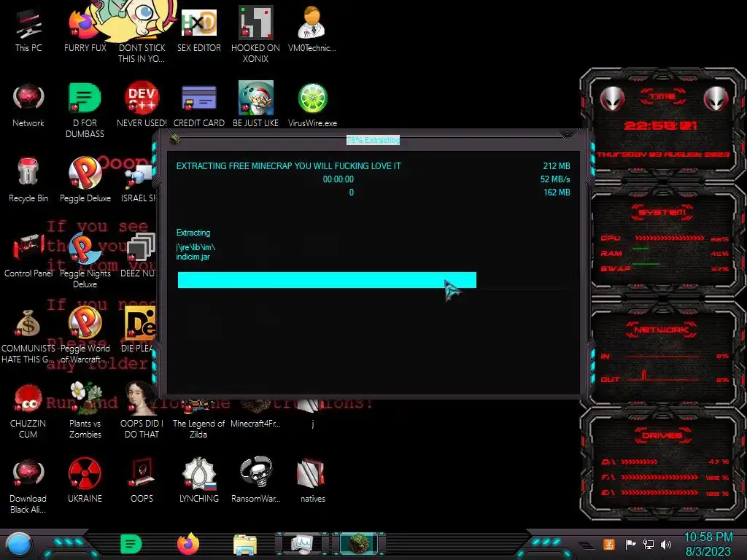The width and height of the screenshot is (747, 560).
Task: Switch to the system monitor taskbar window
Action: pyautogui.click(x=302, y=544)
